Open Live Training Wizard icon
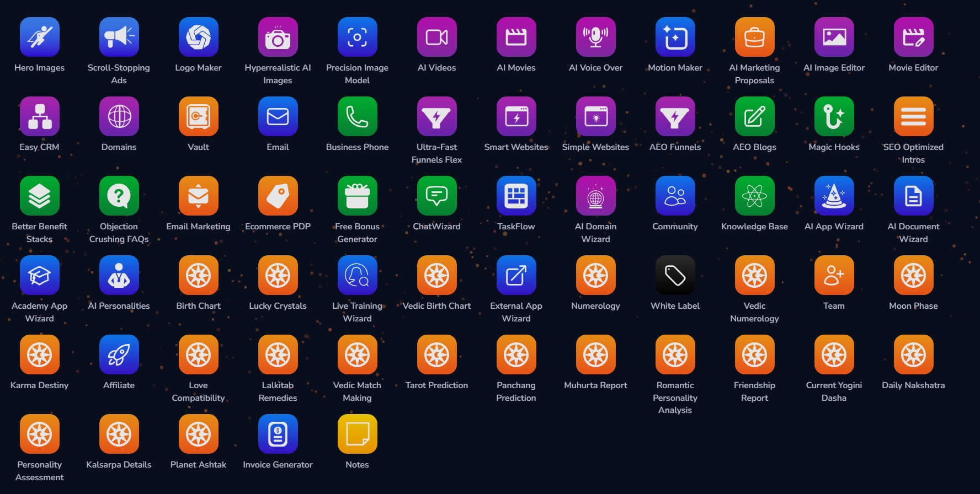The width and height of the screenshot is (980, 494). pyautogui.click(x=358, y=275)
